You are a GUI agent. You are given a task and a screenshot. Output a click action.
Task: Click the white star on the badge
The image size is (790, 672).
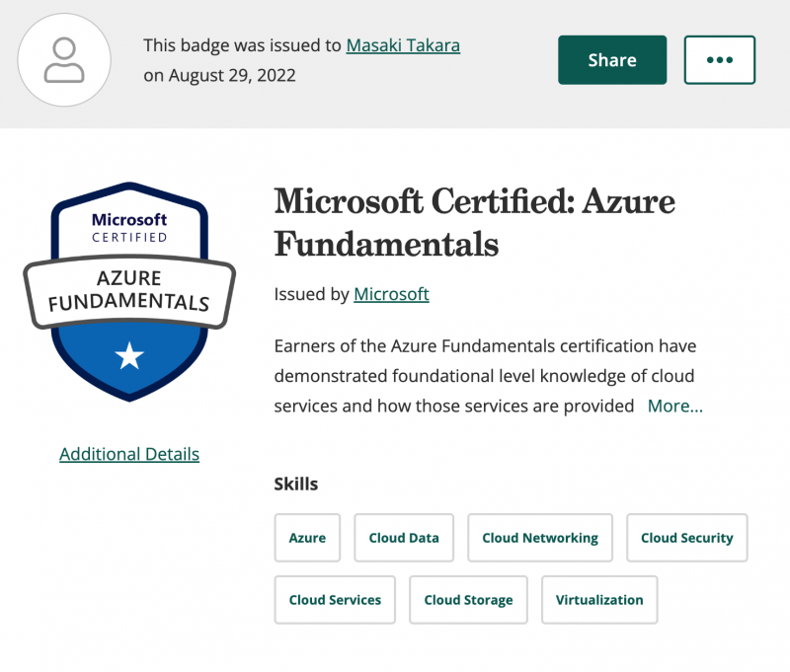pyautogui.click(x=129, y=356)
